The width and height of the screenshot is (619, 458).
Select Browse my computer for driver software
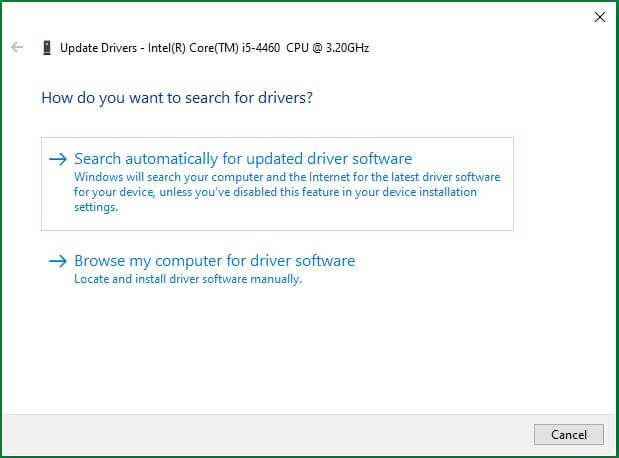(214, 261)
